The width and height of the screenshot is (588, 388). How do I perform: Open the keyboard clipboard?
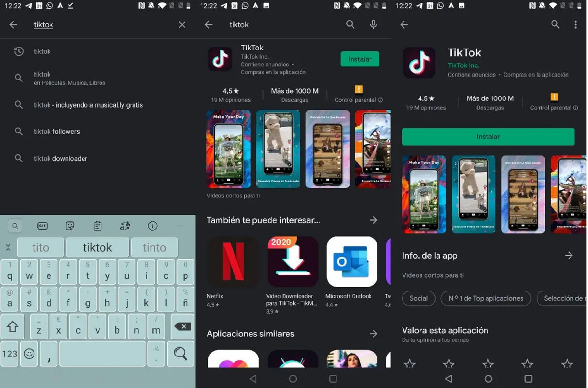click(x=98, y=226)
